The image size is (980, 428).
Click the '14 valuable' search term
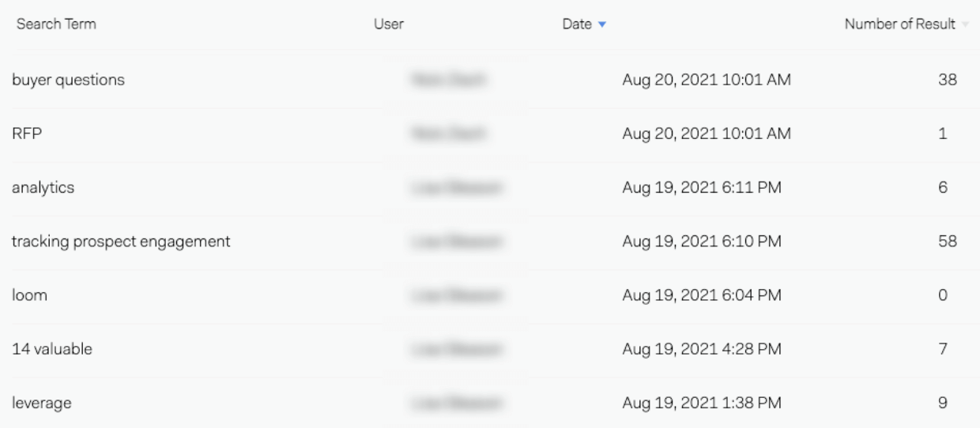pos(51,348)
